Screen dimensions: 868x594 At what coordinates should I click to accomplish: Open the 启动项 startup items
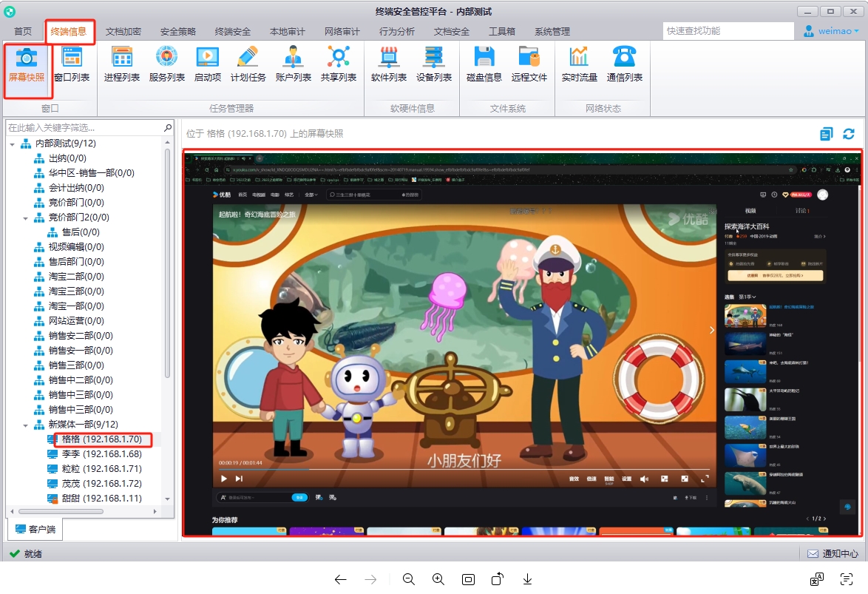tap(208, 65)
